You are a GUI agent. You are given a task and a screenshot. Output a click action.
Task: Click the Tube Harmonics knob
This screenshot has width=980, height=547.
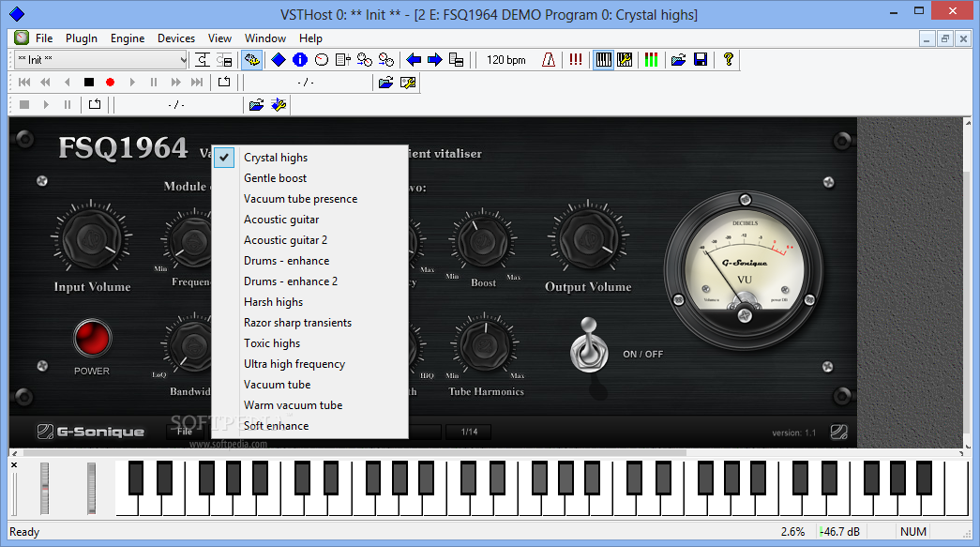click(x=485, y=345)
